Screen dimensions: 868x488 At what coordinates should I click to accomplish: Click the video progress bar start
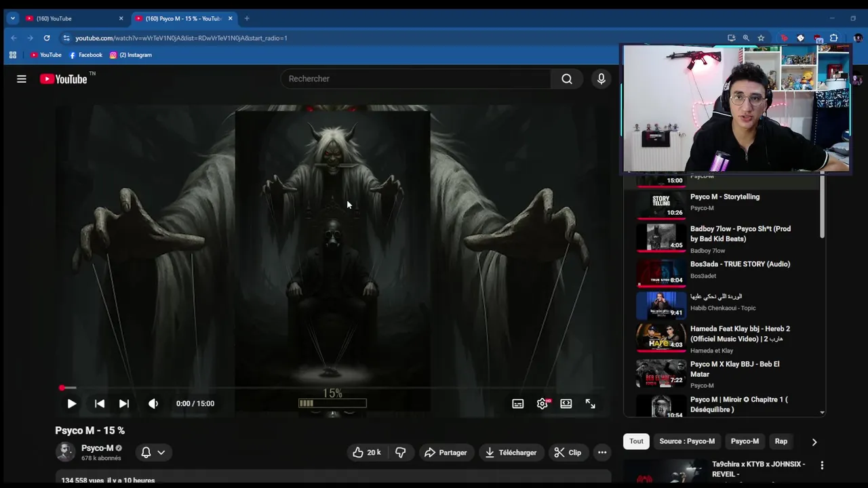pos(62,388)
